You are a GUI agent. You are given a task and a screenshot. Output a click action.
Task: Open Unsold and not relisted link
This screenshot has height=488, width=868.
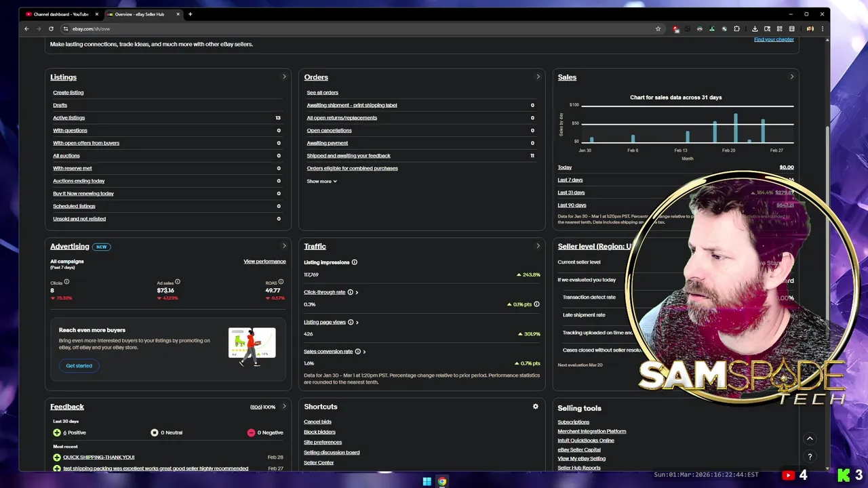click(79, 219)
